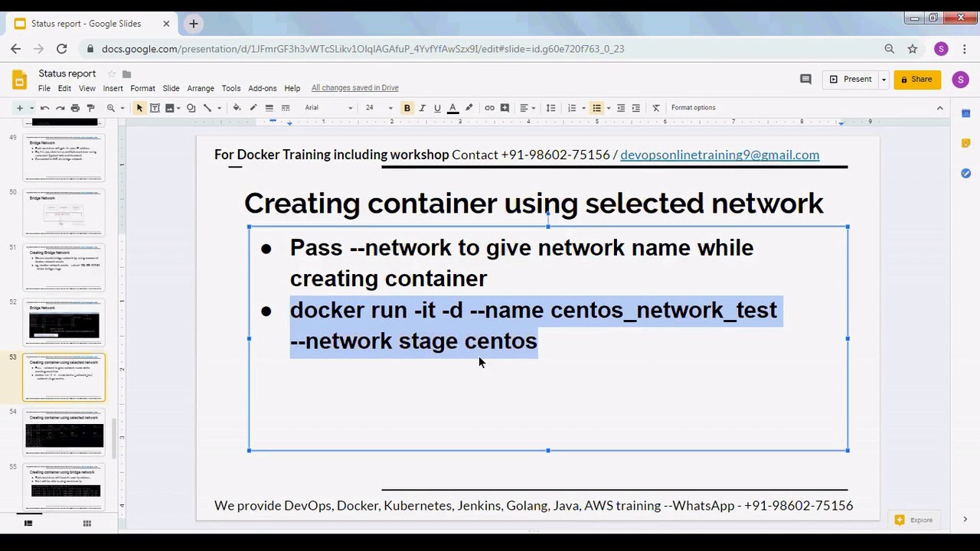
Task: Open the File menu
Action: (44, 88)
